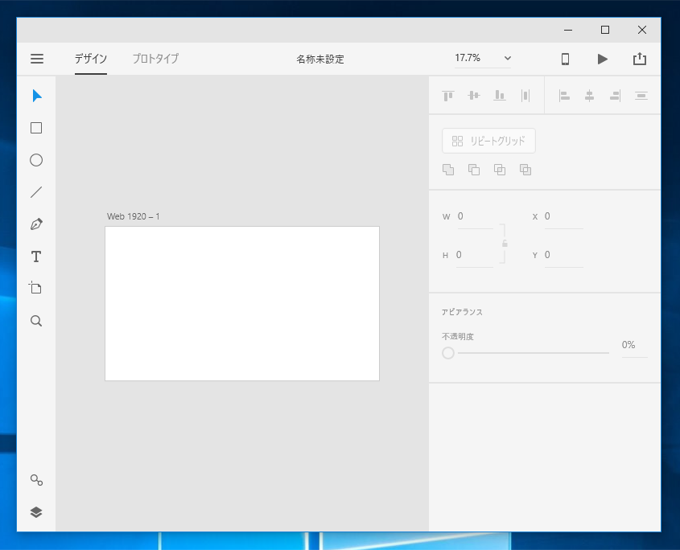This screenshot has width=680, height=550.
Task: Click the boolean Add (union) icon
Action: click(448, 170)
